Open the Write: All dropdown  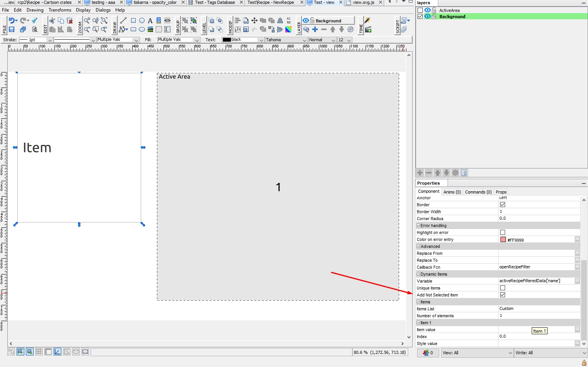click(x=551, y=353)
